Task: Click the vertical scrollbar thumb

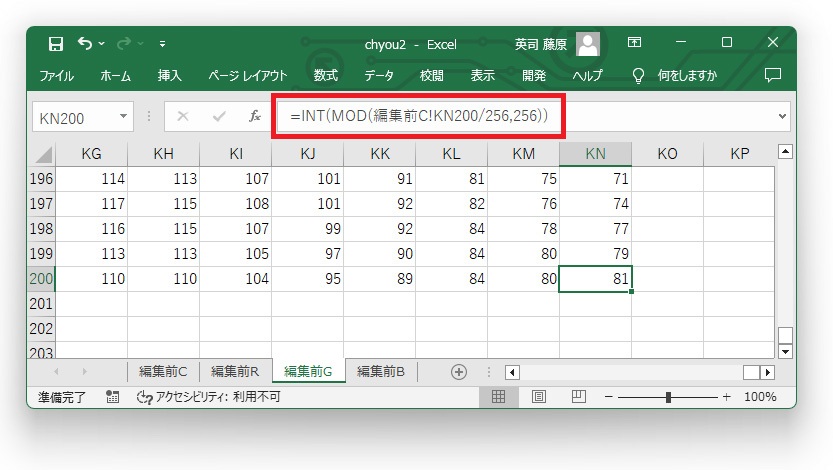Action: pyautogui.click(x=785, y=335)
